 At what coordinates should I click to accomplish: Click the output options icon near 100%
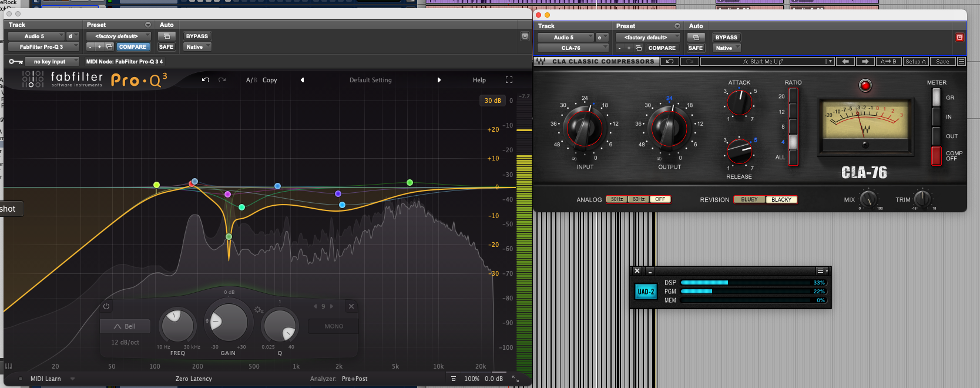point(453,379)
